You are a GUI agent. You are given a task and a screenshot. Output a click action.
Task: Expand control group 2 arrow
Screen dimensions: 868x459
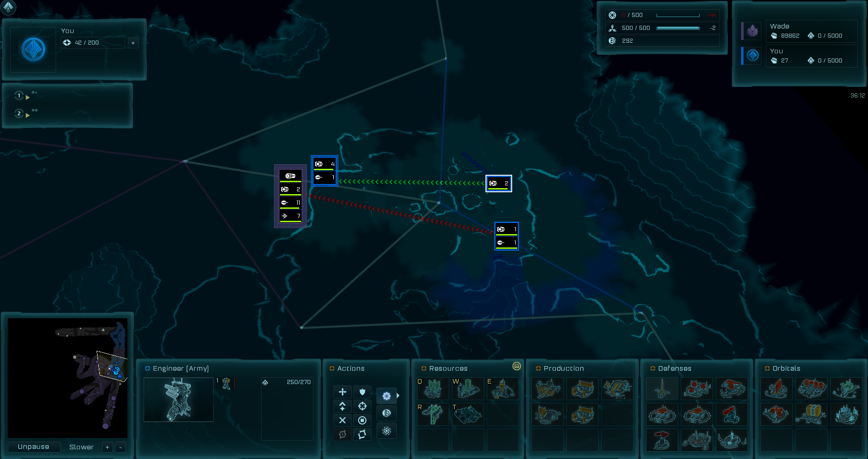28,115
